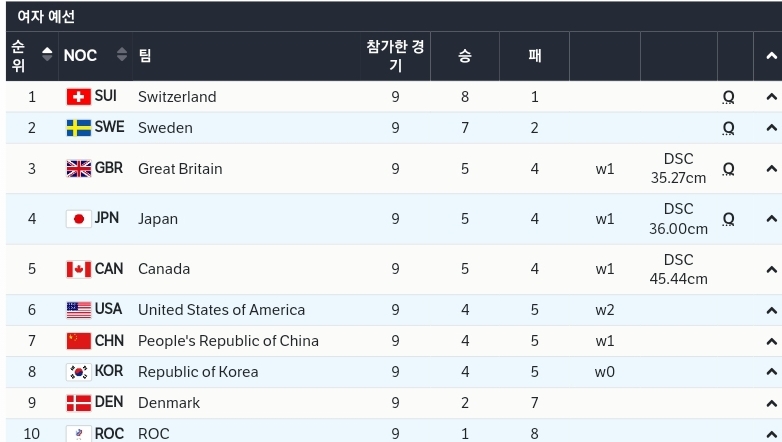The width and height of the screenshot is (782, 442).
Task: Sort the table by 순위 column arrows
Action: click(47, 55)
